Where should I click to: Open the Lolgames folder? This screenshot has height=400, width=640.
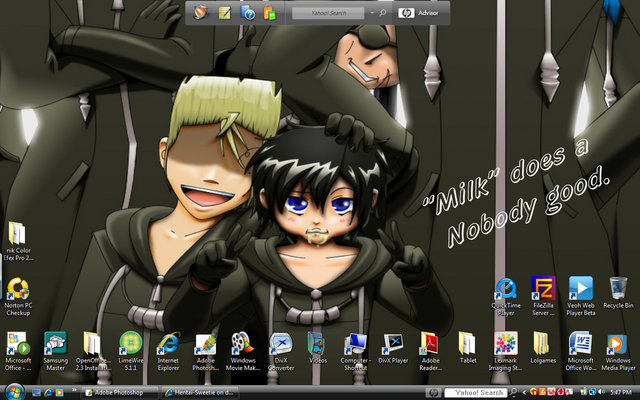point(543,348)
